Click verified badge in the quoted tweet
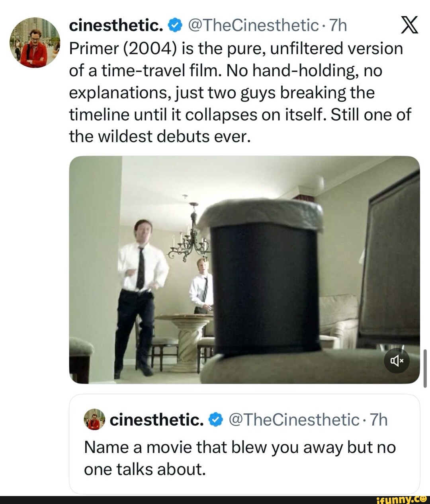430x504 pixels. (x=215, y=420)
